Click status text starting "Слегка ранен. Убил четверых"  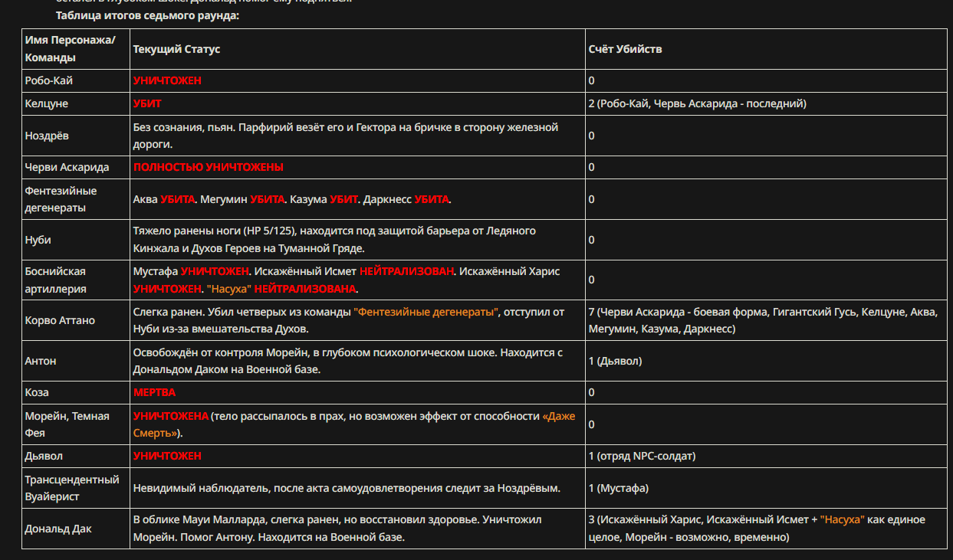tap(349, 320)
